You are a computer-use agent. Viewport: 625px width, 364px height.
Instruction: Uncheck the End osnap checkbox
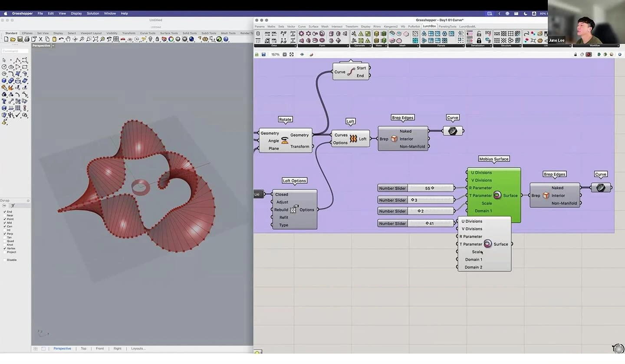5,212
